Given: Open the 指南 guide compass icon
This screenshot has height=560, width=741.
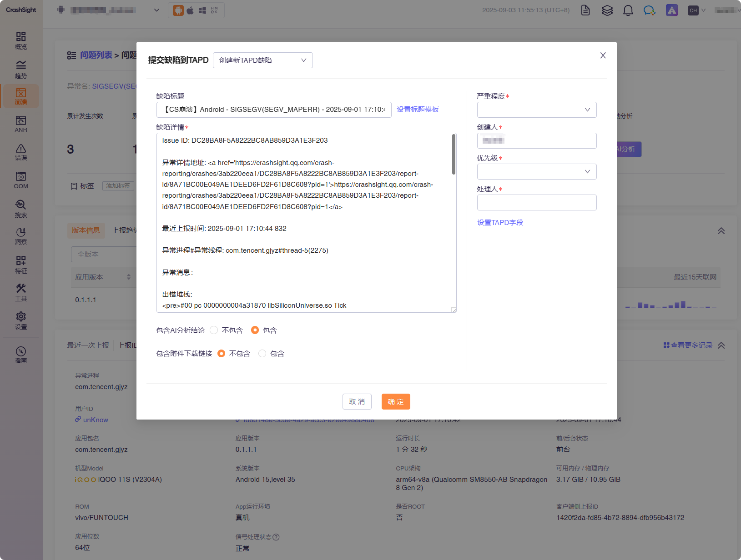Looking at the screenshot, I should pos(21,355).
